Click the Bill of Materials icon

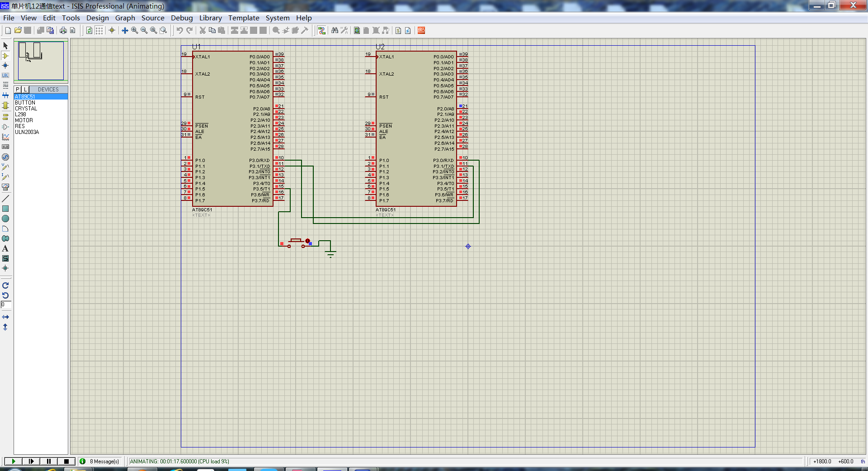[398, 30]
